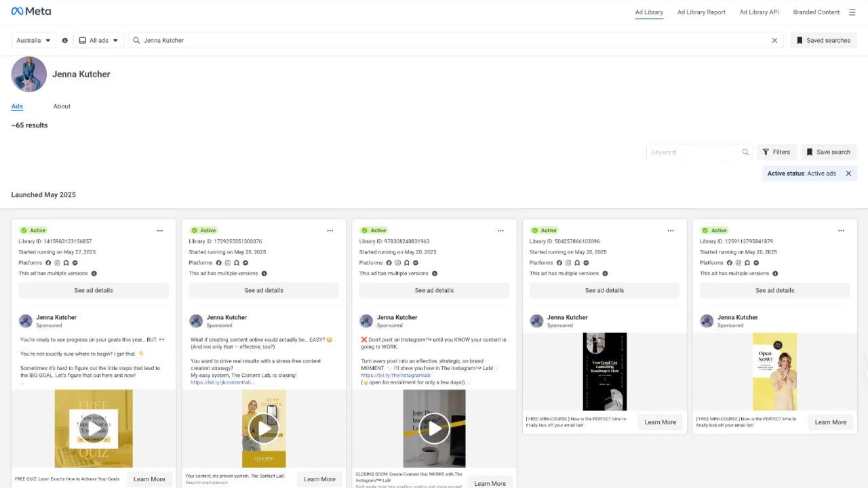Click multiple versions info icon on ad 1729255551300076
Viewport: 868px width, 488px height.
coord(264,274)
